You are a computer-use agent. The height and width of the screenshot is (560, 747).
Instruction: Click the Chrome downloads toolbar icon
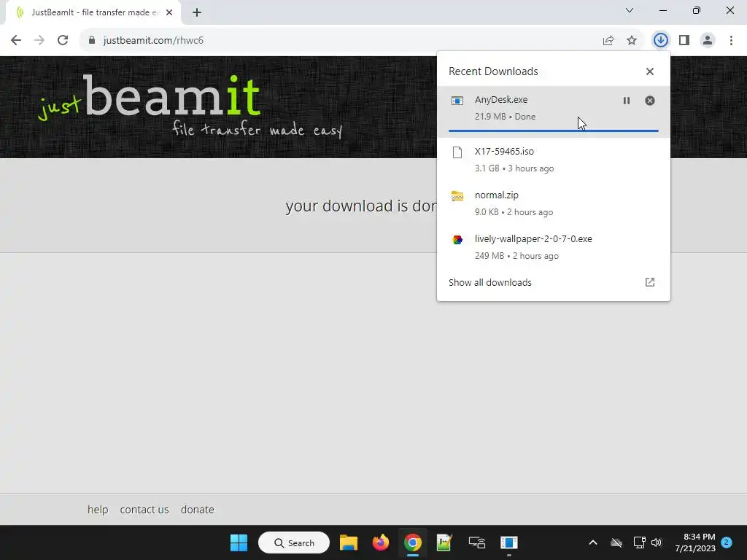click(x=660, y=40)
